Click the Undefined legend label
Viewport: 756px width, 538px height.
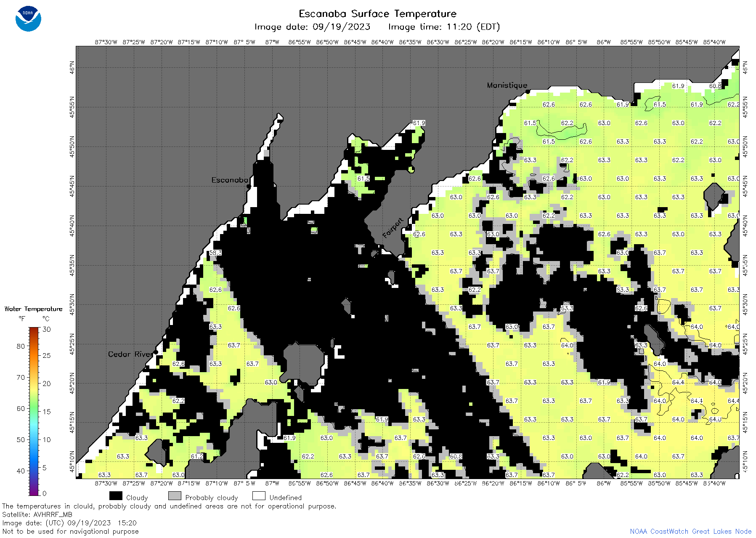click(286, 498)
